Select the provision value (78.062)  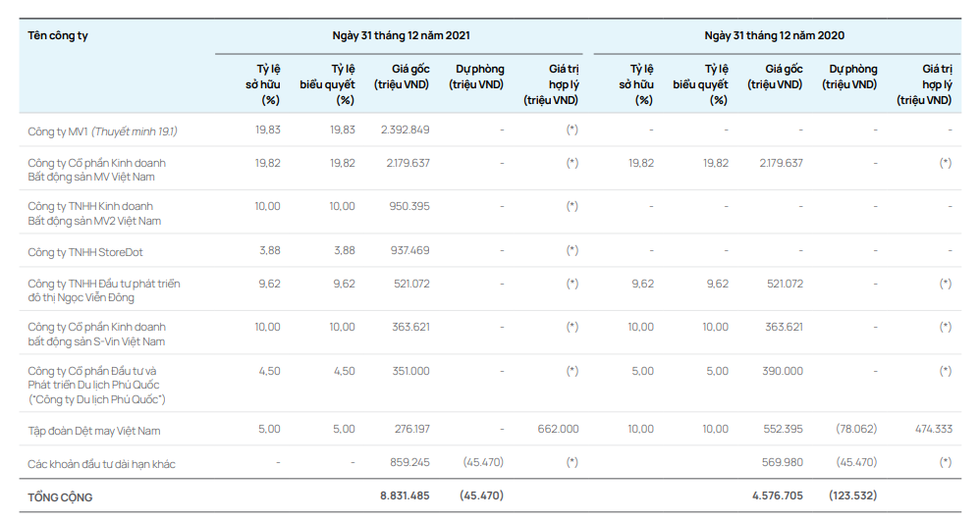pyautogui.click(x=855, y=429)
